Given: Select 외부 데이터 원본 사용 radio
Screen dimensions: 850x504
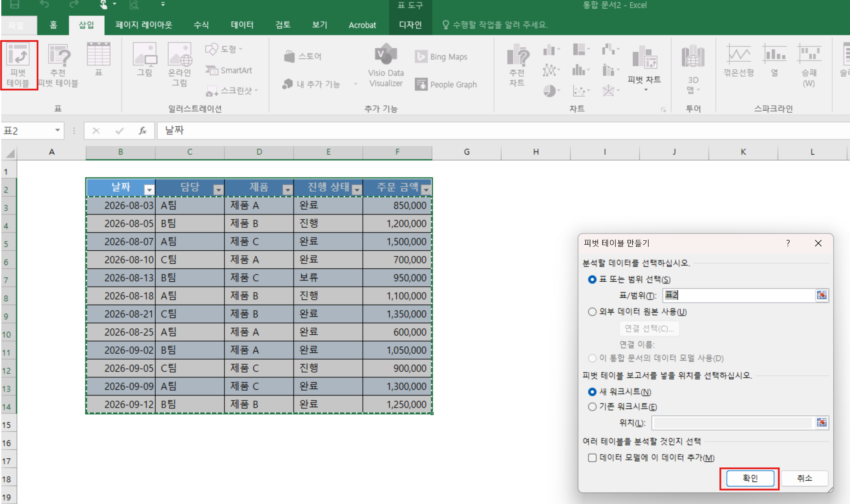Looking at the screenshot, I should point(592,312).
